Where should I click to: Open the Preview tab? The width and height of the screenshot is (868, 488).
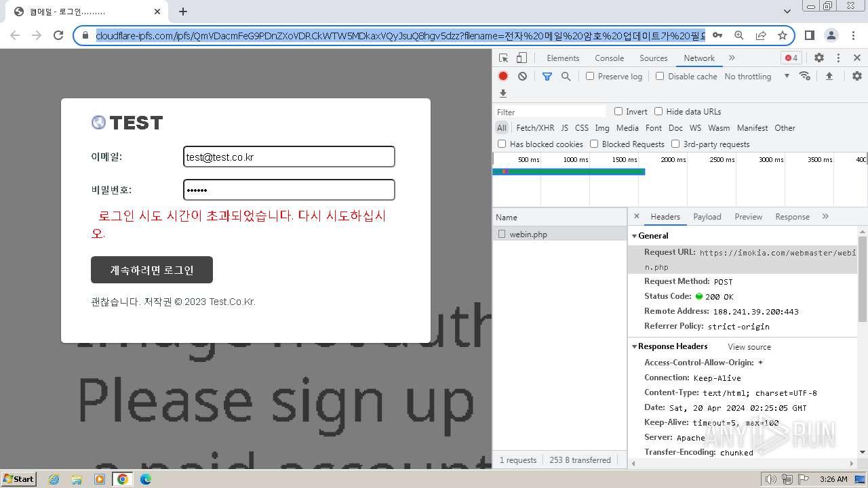point(748,217)
